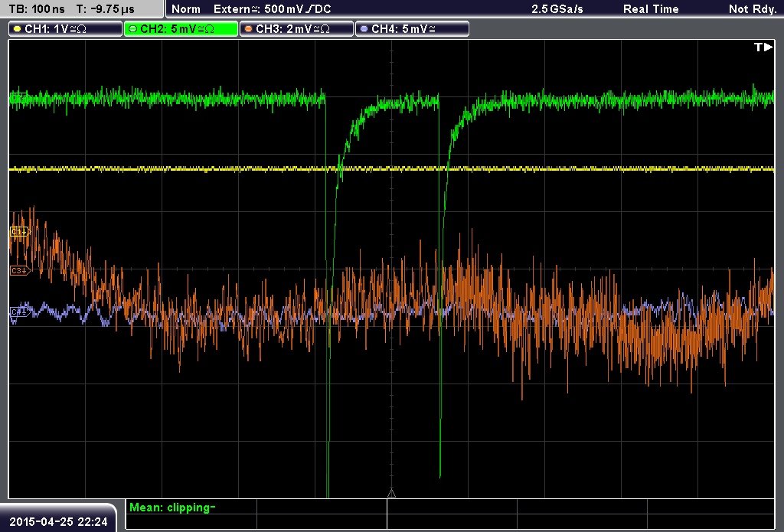The height and width of the screenshot is (532, 784).
Task: Click the Extern 500 mV DC trigger source
Action: tap(272, 9)
